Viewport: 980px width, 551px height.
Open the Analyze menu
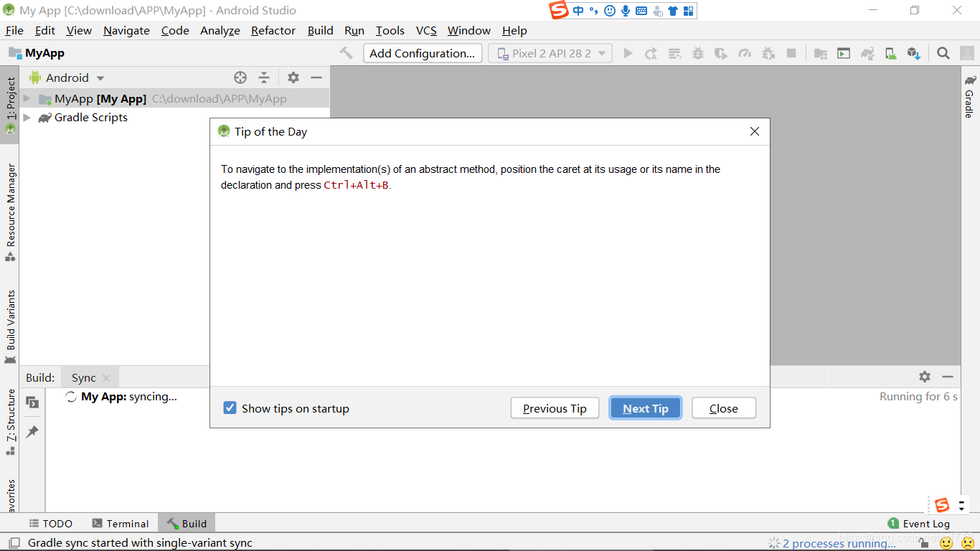click(220, 30)
